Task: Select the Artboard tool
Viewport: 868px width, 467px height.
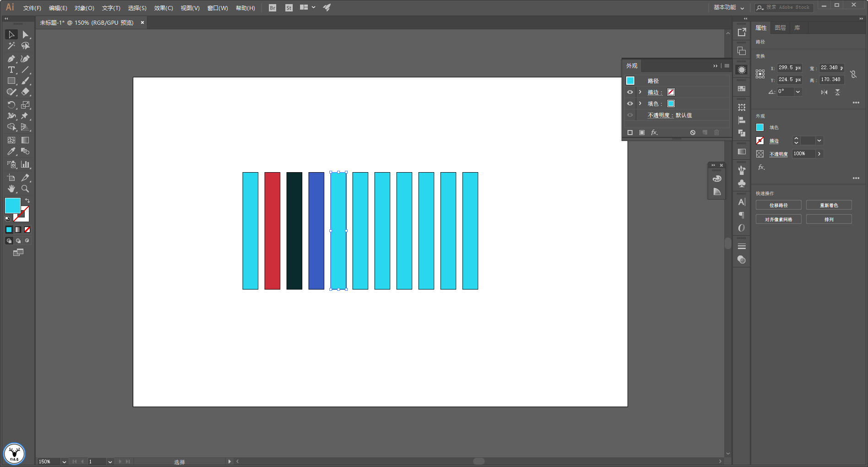Action: pos(11,178)
